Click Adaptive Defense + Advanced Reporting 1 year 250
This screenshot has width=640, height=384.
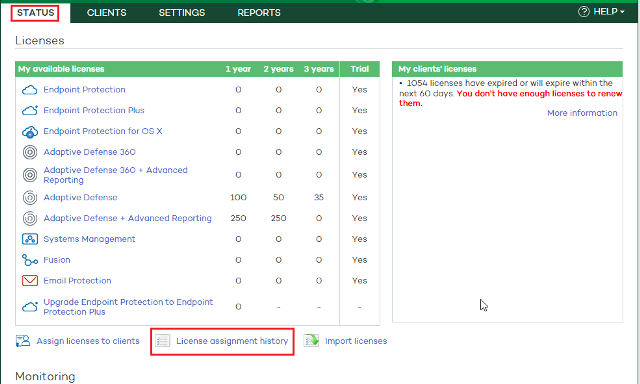click(238, 218)
